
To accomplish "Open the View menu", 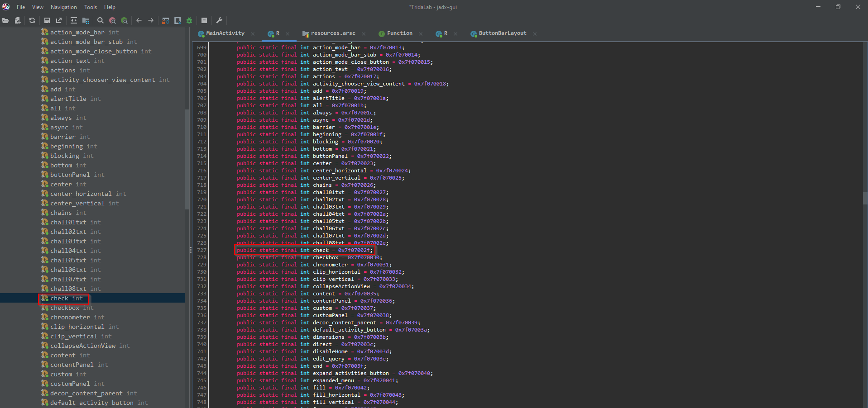I will 38,7.
